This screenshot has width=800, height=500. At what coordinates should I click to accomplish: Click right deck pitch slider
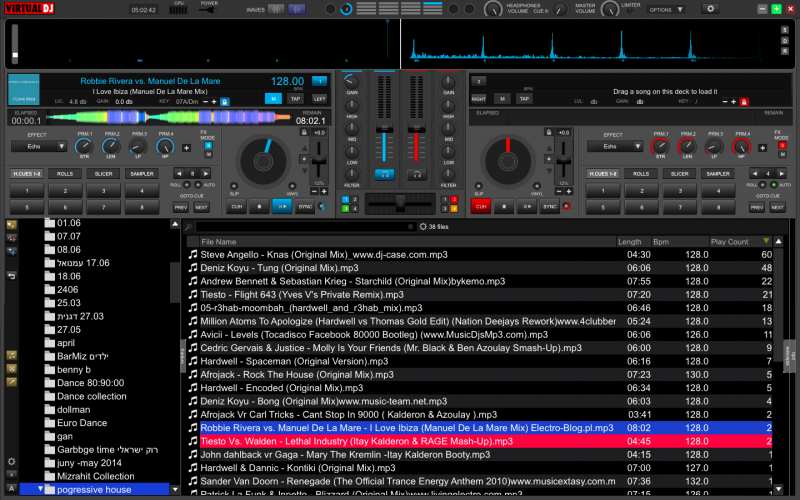pyautogui.click(x=563, y=161)
